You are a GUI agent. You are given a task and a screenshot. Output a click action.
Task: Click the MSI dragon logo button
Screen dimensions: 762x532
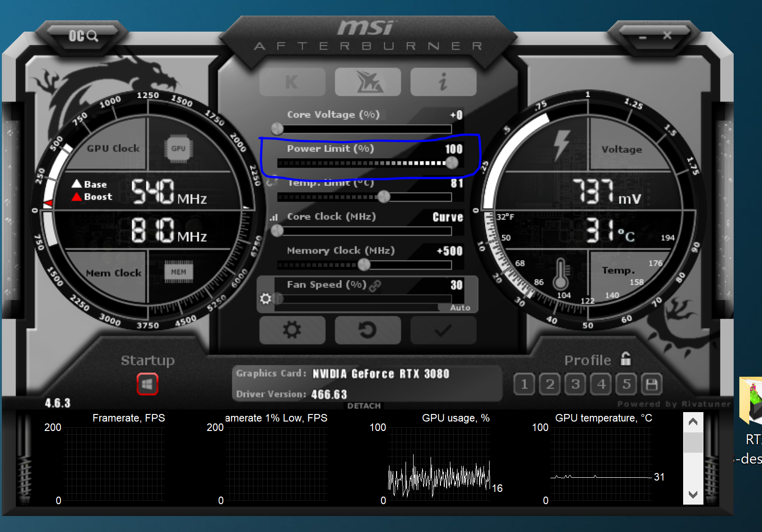point(368,82)
